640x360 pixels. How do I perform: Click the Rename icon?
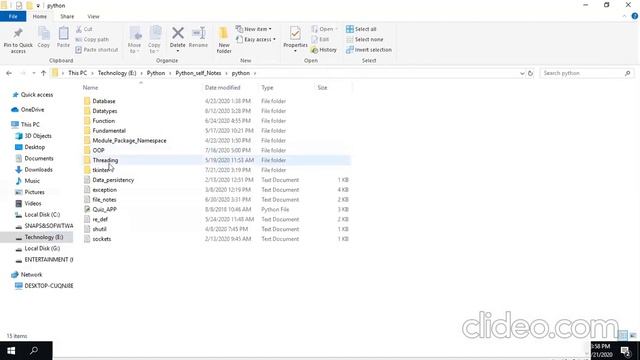tap(198, 33)
